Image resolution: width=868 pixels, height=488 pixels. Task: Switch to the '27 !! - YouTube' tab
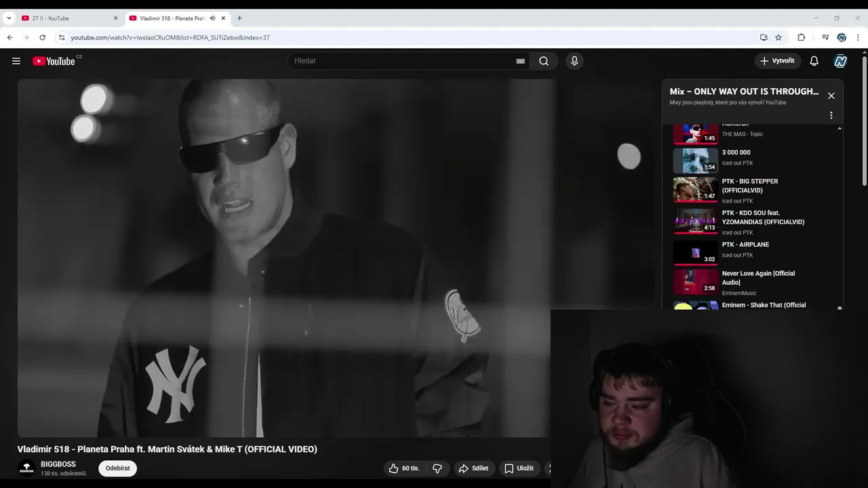click(69, 18)
